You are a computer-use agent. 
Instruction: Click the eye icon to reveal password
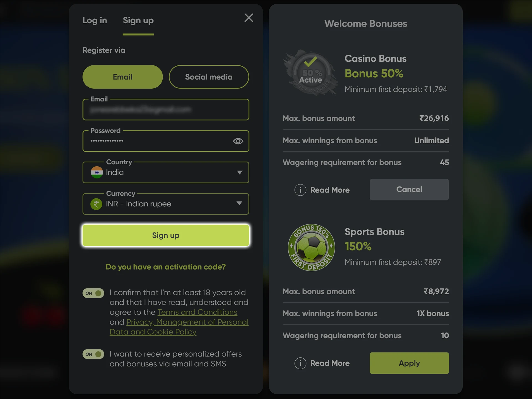(238, 140)
